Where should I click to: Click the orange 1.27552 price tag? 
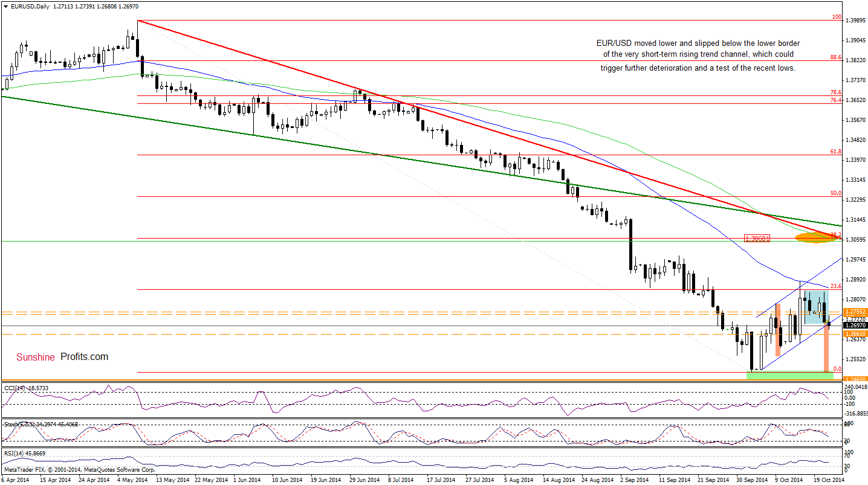tap(857, 312)
